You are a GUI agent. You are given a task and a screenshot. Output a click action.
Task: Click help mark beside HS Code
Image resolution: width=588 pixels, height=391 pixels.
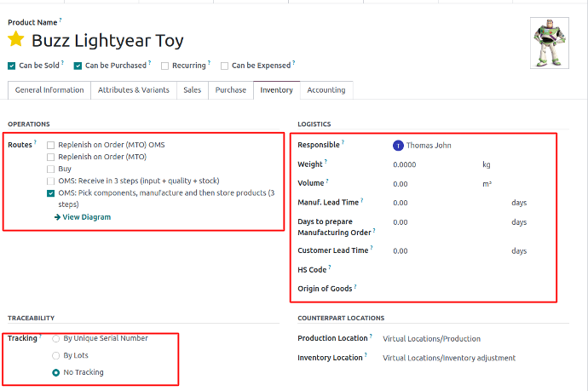pyautogui.click(x=330, y=267)
